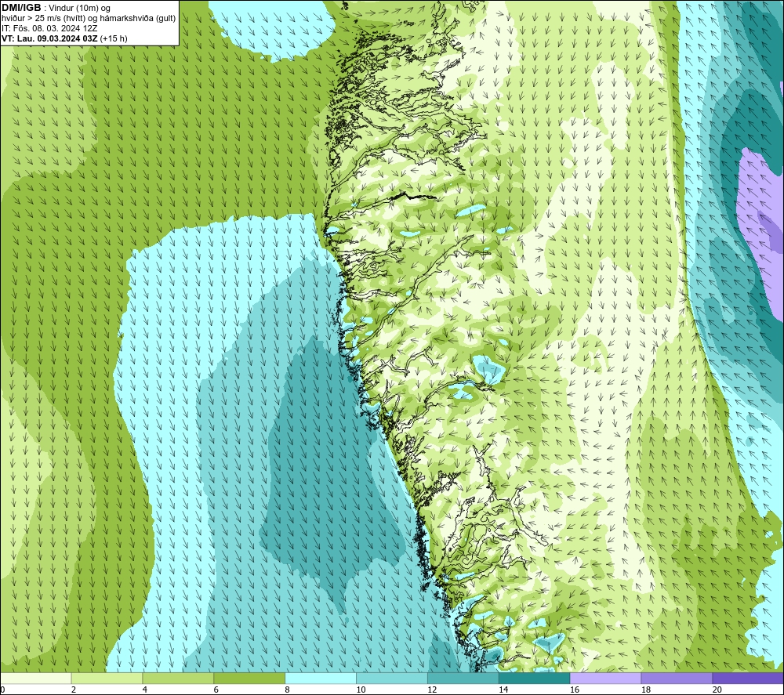Click the legend label '20'
Viewport: 784px width, 695px height.
click(717, 690)
